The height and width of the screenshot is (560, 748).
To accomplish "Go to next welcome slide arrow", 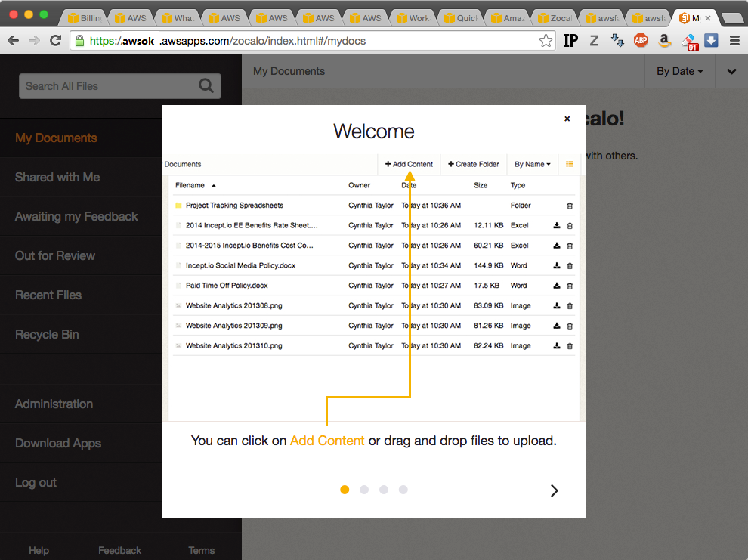I will click(x=554, y=490).
